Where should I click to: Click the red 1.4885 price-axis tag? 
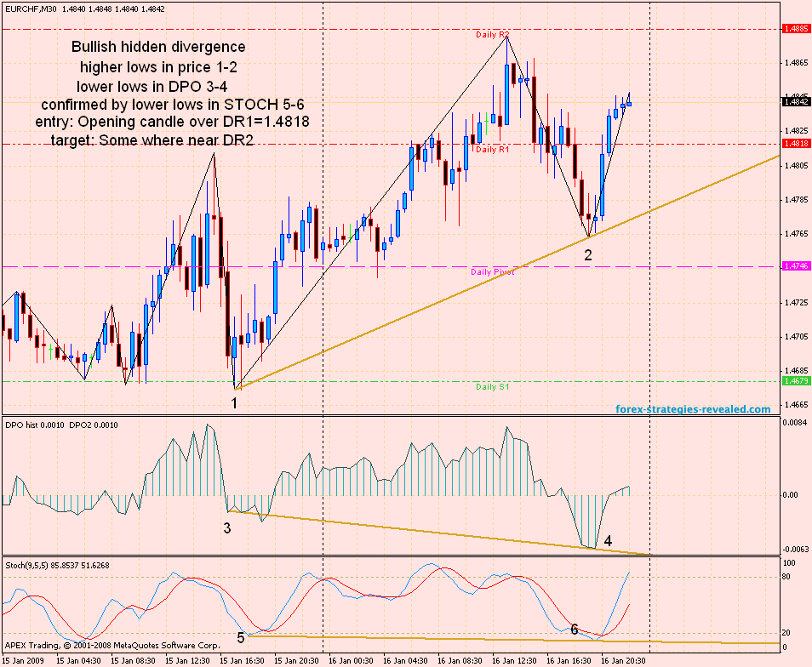tap(796, 29)
